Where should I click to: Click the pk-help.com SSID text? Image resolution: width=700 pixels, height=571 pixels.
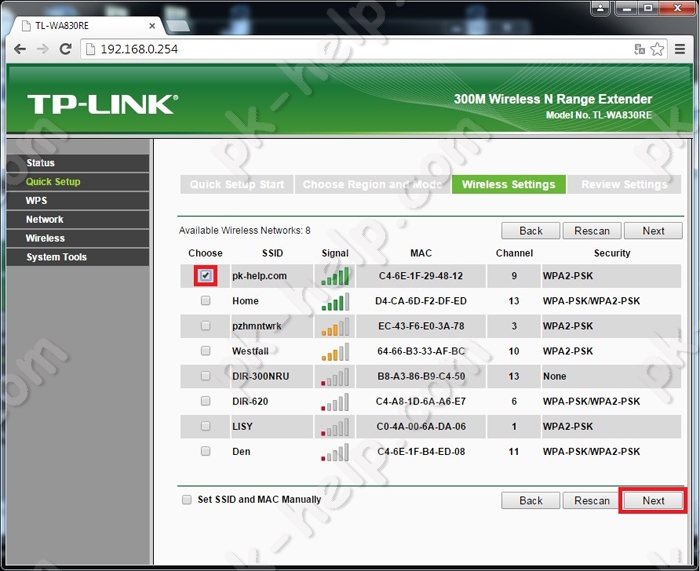259,276
